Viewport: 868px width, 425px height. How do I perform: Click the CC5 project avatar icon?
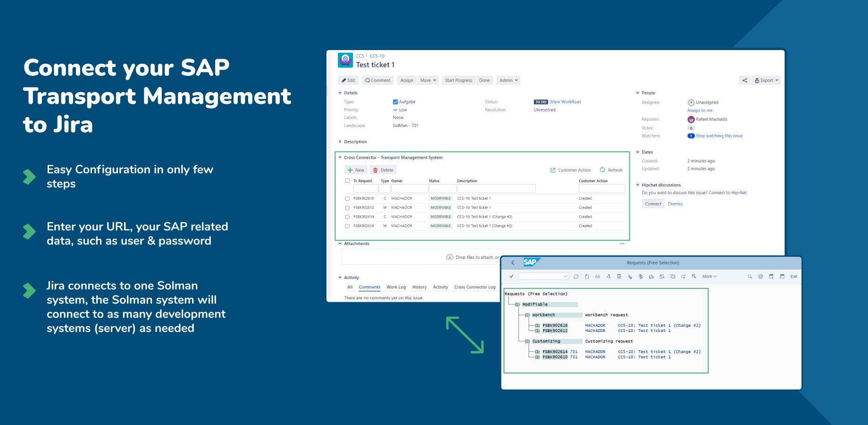345,60
